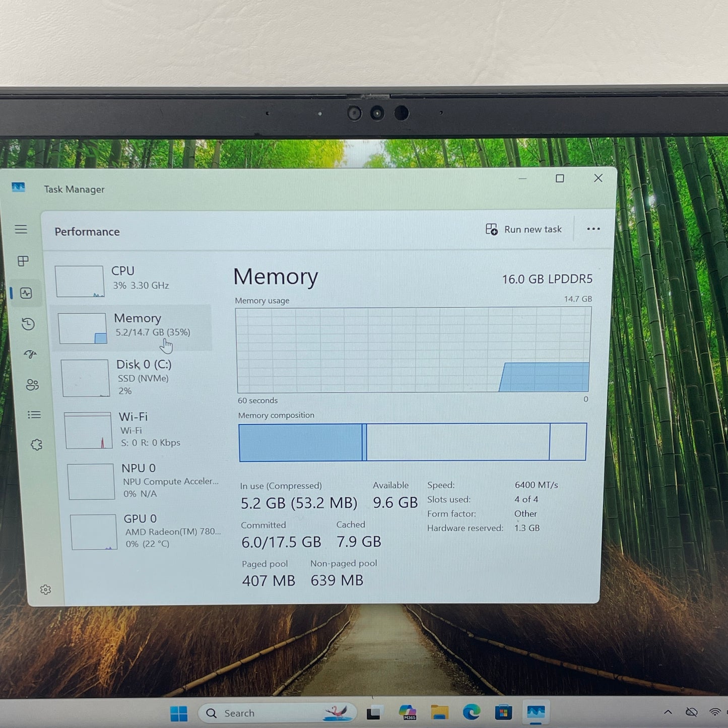Click the Non-paged pool value 639 MB
The height and width of the screenshot is (728, 728).
tap(337, 580)
